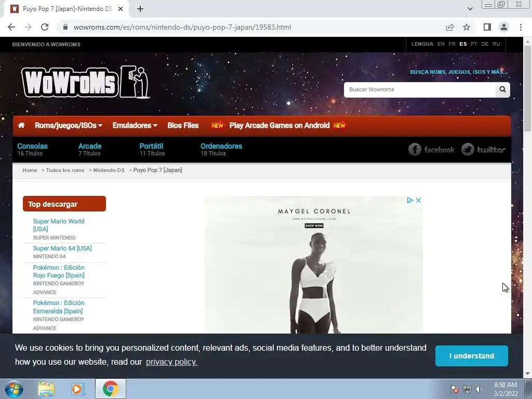Open Play Arcade Games on Android
This screenshot has width=532, height=399.
coord(279,126)
